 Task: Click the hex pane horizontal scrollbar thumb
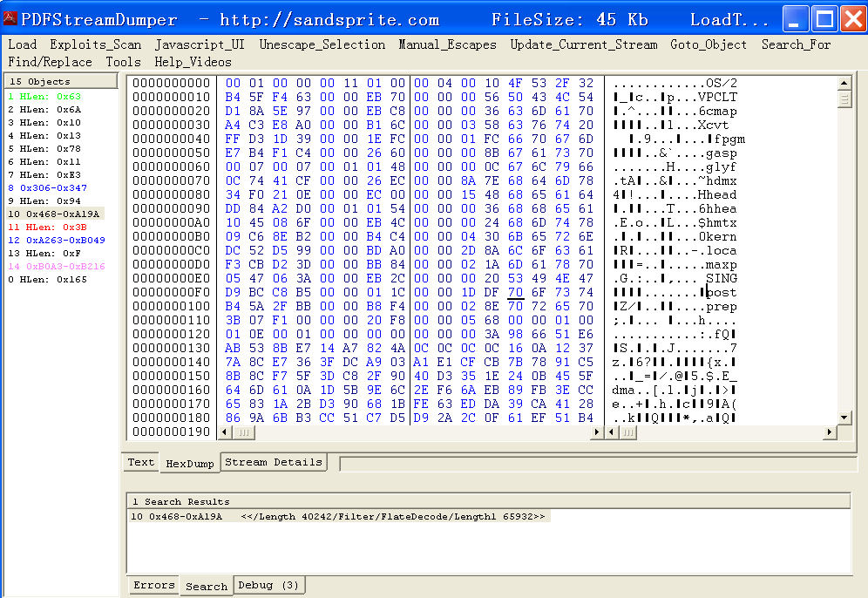243,432
